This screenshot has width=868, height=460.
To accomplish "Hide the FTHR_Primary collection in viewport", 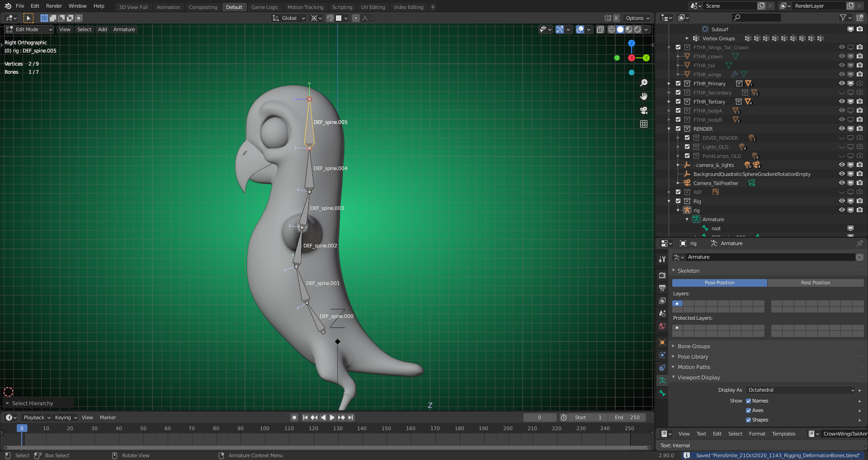I will (x=842, y=84).
